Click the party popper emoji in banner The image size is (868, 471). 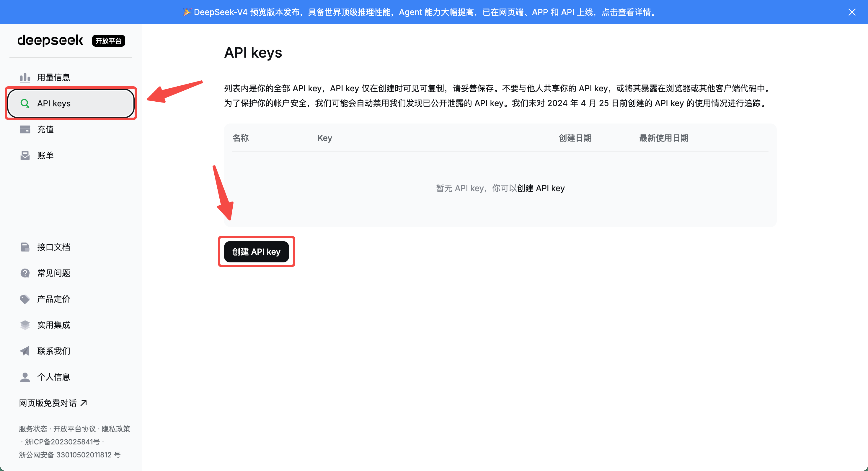tap(187, 12)
